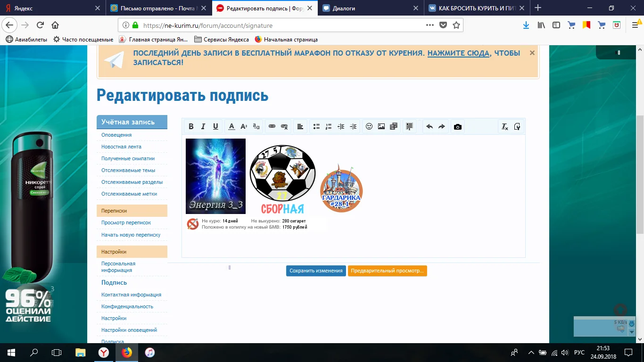
Task: Open Начать новую переписку link
Action: (131, 235)
